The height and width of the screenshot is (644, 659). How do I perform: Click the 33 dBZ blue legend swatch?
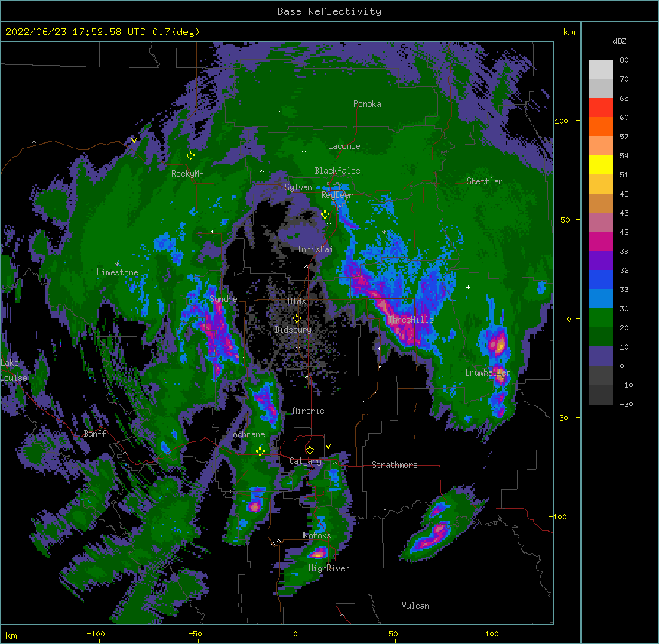(601, 299)
